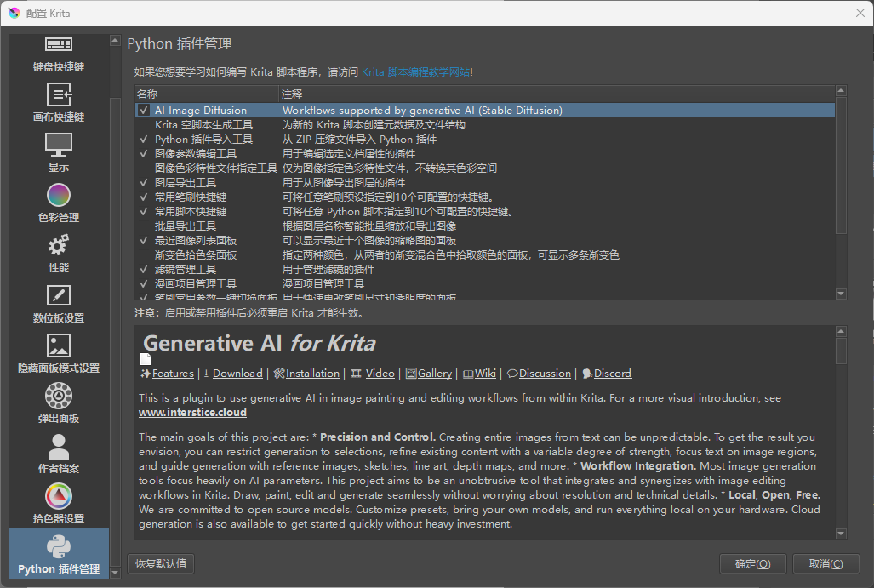This screenshot has width=874, height=588.
Task: Click the description pane scroll down arrow
Action: pos(841,534)
